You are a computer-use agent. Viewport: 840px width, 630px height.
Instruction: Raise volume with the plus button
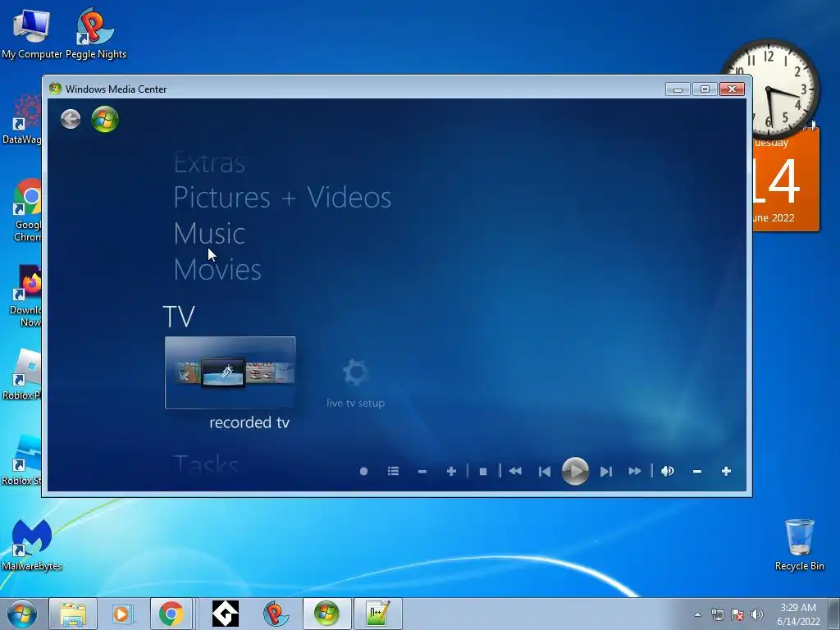point(727,472)
